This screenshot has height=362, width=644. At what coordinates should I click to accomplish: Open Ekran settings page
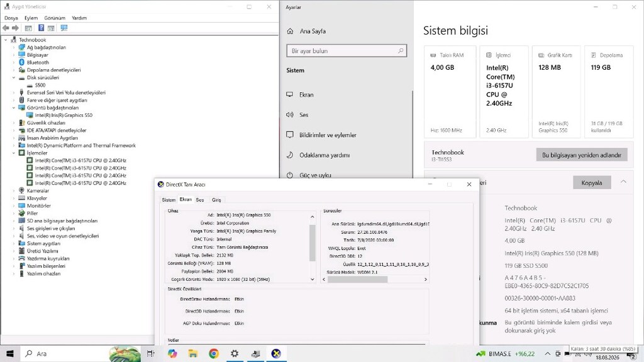(306, 94)
